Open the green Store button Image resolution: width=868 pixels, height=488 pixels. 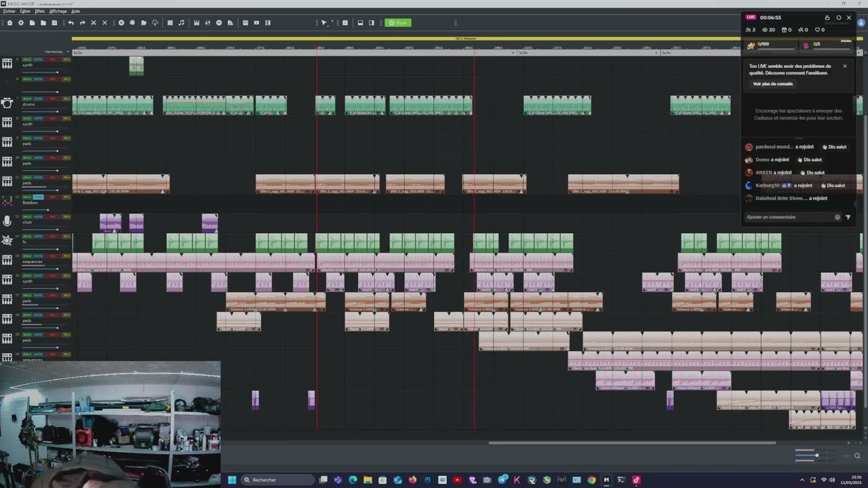(398, 23)
